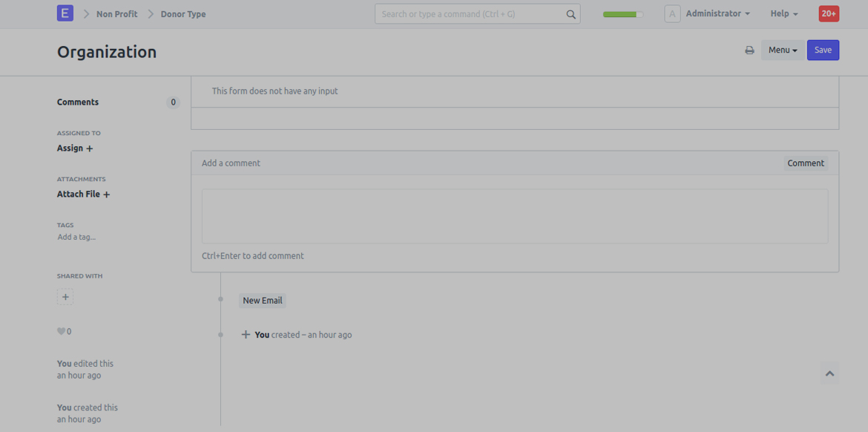Click the print icon
Viewport: 868px width, 432px height.
tap(749, 50)
